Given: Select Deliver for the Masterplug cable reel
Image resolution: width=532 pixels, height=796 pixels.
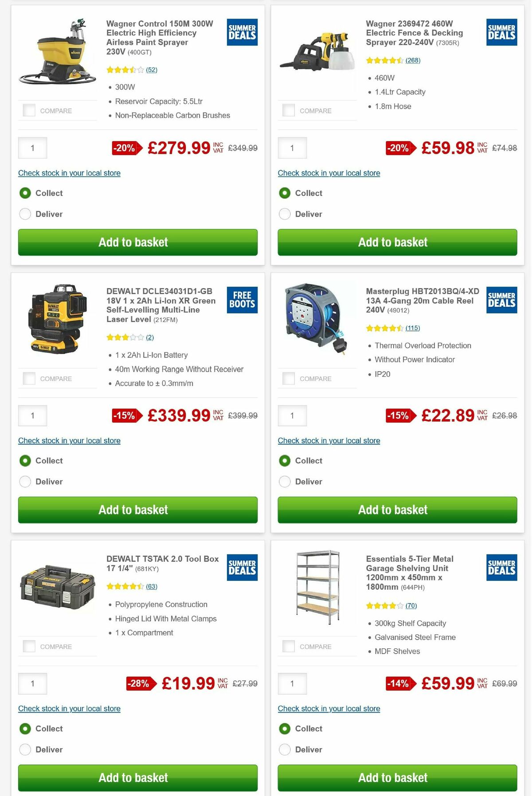Looking at the screenshot, I should tap(284, 481).
